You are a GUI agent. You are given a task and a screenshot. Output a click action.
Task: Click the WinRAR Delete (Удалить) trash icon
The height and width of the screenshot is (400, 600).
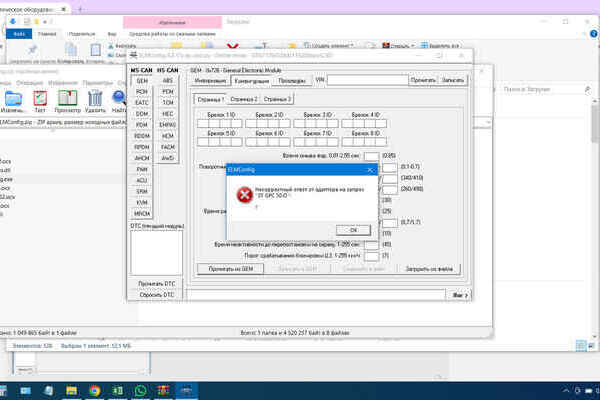tap(95, 99)
